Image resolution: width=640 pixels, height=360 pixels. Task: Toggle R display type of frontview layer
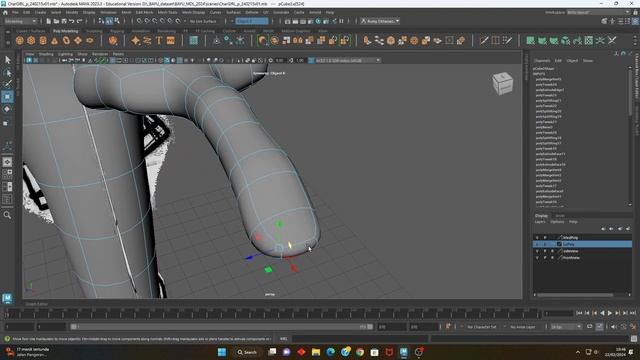click(552, 258)
